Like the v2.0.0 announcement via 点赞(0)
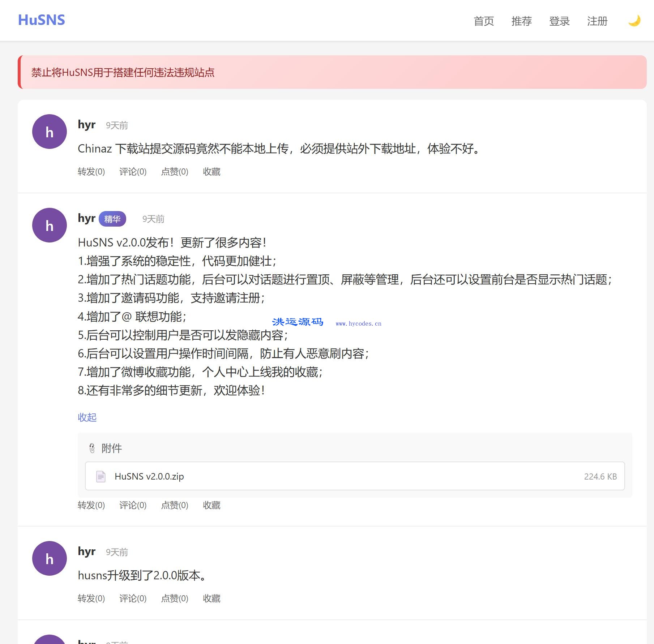654x644 pixels. (x=175, y=505)
